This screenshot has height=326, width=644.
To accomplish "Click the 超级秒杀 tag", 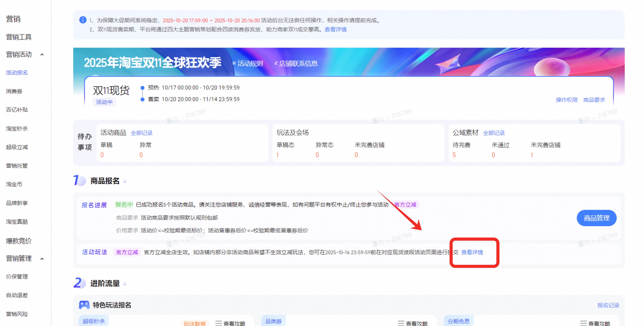I will pyautogui.click(x=94, y=321).
